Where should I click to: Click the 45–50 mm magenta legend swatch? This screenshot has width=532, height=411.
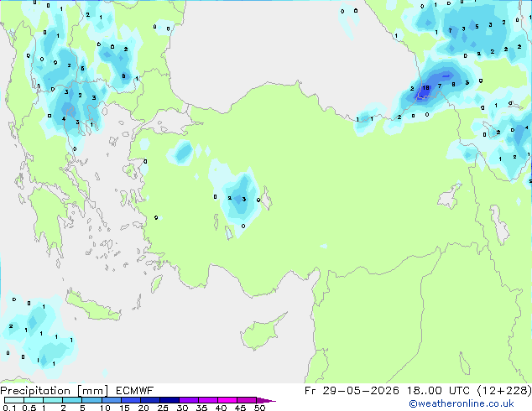[247, 400]
